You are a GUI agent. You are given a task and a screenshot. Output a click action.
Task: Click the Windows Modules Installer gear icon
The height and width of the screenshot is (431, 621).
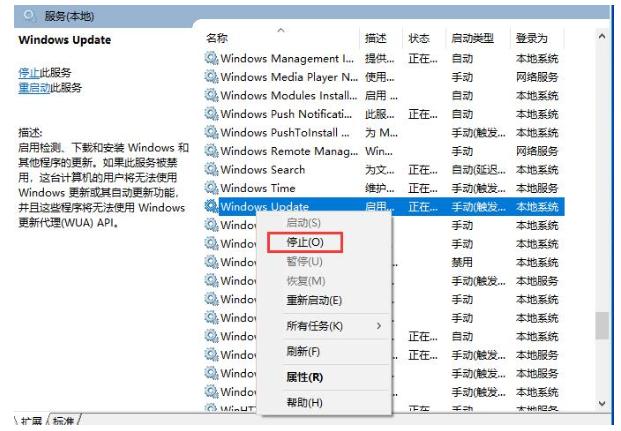211,95
